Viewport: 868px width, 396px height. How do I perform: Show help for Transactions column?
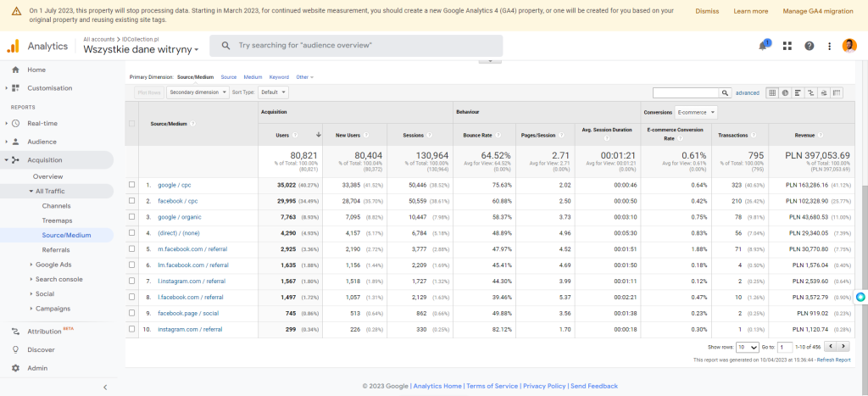(x=753, y=135)
